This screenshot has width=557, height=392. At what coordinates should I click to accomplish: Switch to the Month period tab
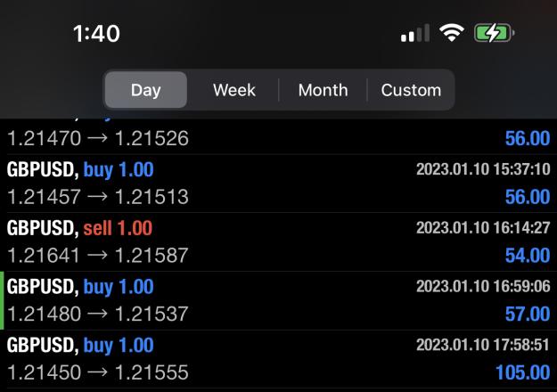click(323, 90)
